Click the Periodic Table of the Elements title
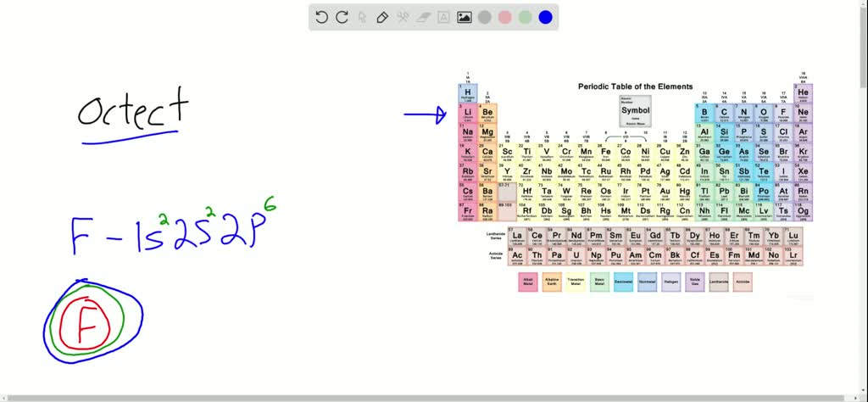This screenshot has height=402, width=868. click(635, 87)
